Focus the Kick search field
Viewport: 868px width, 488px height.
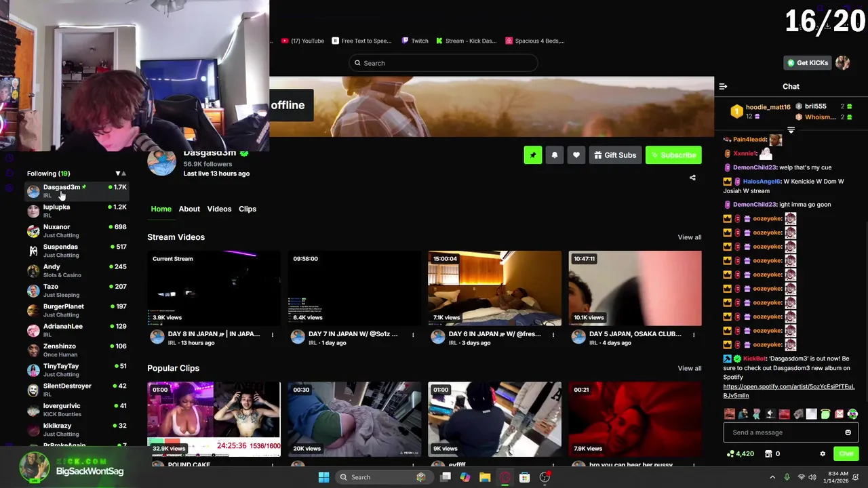coord(443,63)
